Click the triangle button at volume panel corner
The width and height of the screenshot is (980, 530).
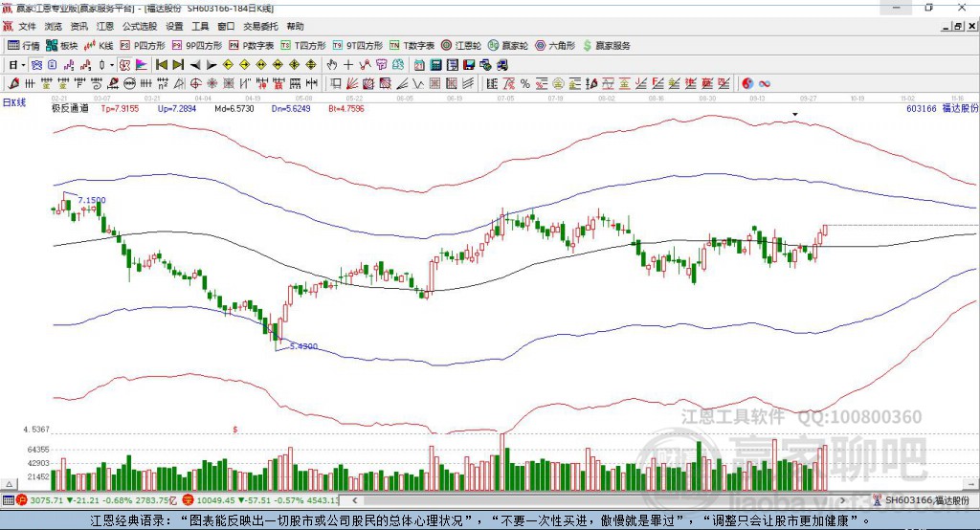pyautogui.click(x=9, y=484)
